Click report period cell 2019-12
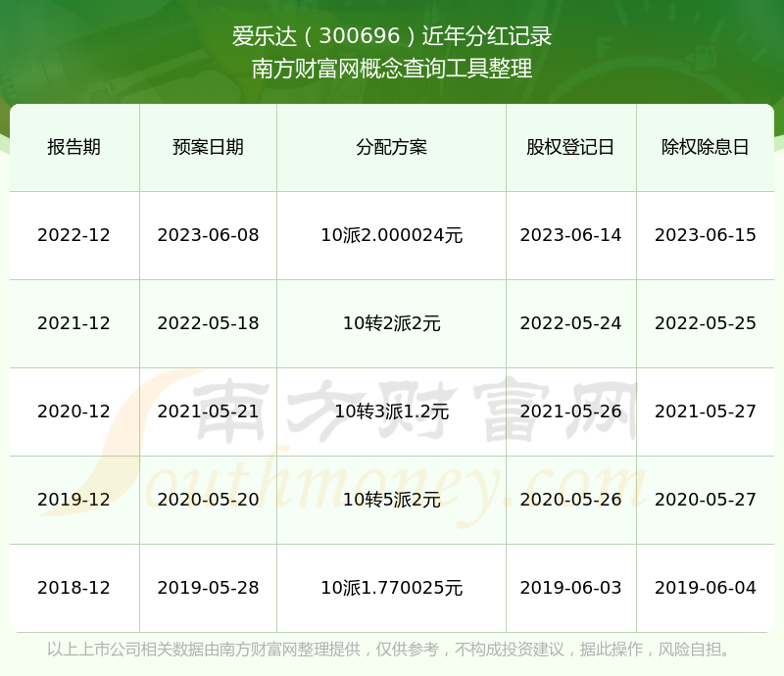The width and height of the screenshot is (784, 676). (x=74, y=499)
